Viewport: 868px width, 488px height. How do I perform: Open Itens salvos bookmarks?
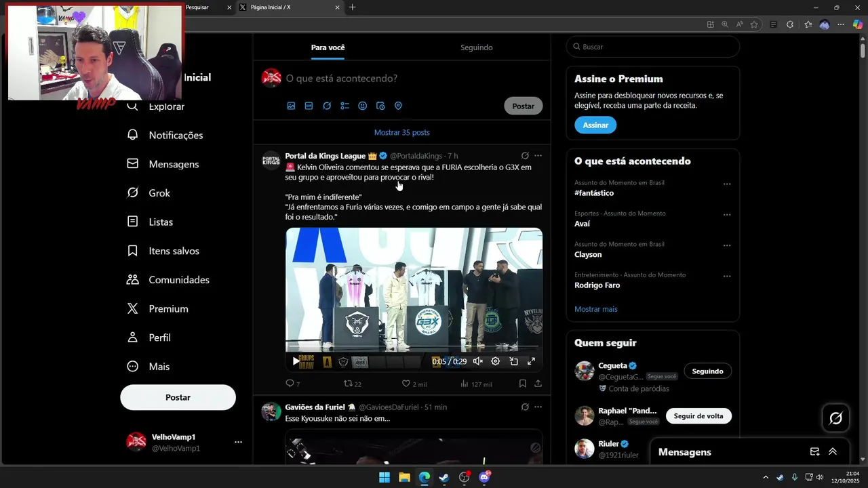pyautogui.click(x=163, y=251)
